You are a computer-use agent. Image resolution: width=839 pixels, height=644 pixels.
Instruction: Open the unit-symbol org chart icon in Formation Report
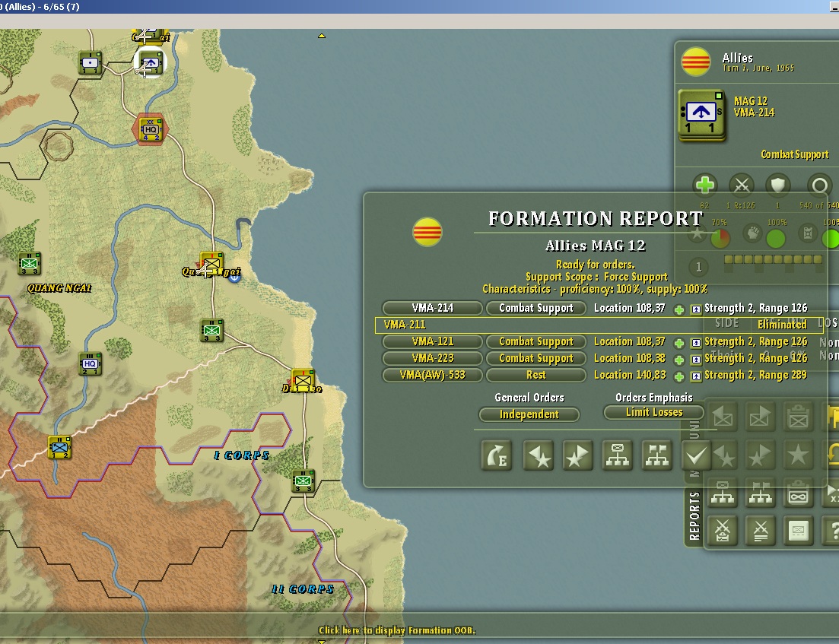617,455
